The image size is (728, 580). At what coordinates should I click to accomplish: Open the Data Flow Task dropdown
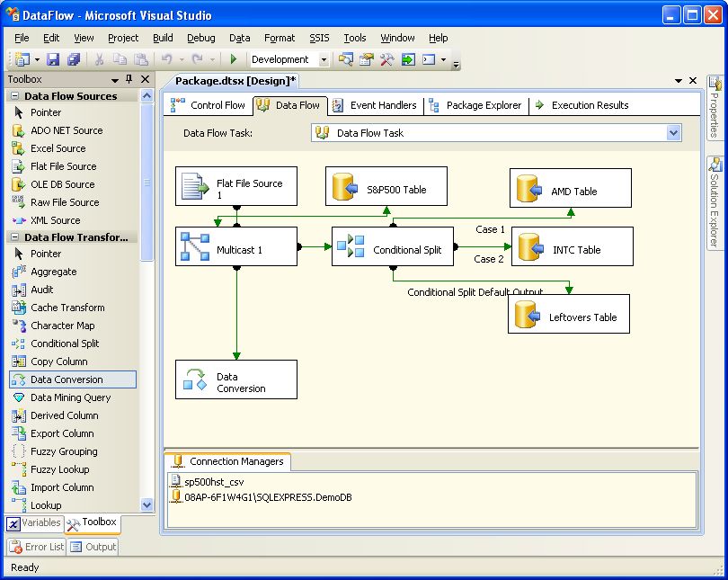[x=674, y=133]
